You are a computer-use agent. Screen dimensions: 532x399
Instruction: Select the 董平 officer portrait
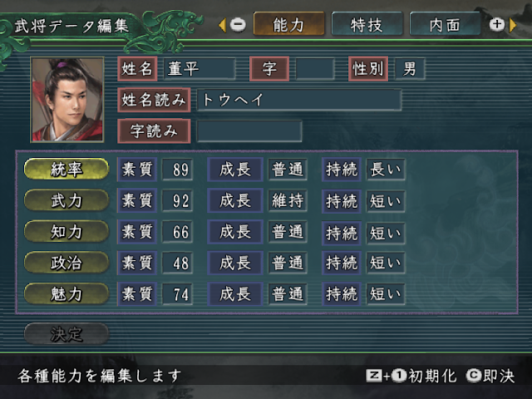67,100
